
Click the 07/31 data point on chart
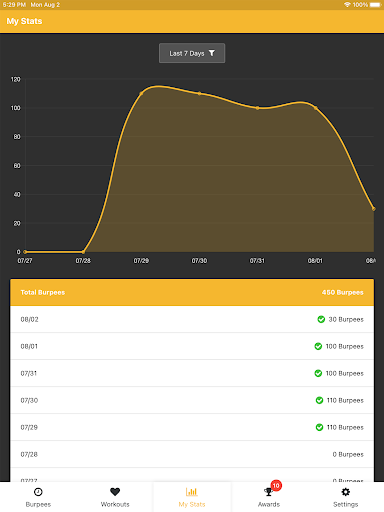coord(257,108)
